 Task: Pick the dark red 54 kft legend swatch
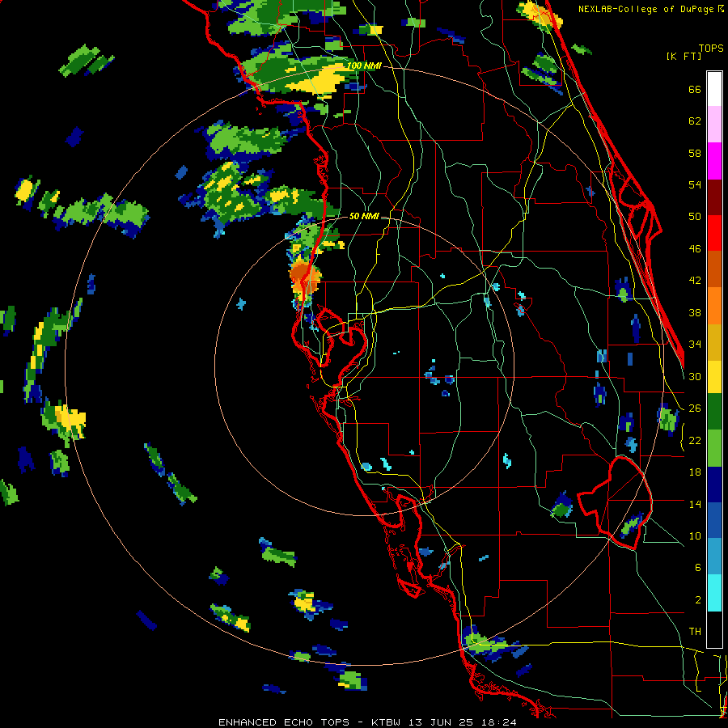pos(714,197)
